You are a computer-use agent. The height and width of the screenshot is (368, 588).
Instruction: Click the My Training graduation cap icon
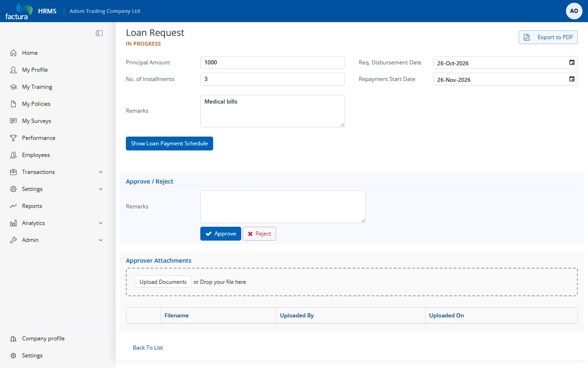(13, 87)
